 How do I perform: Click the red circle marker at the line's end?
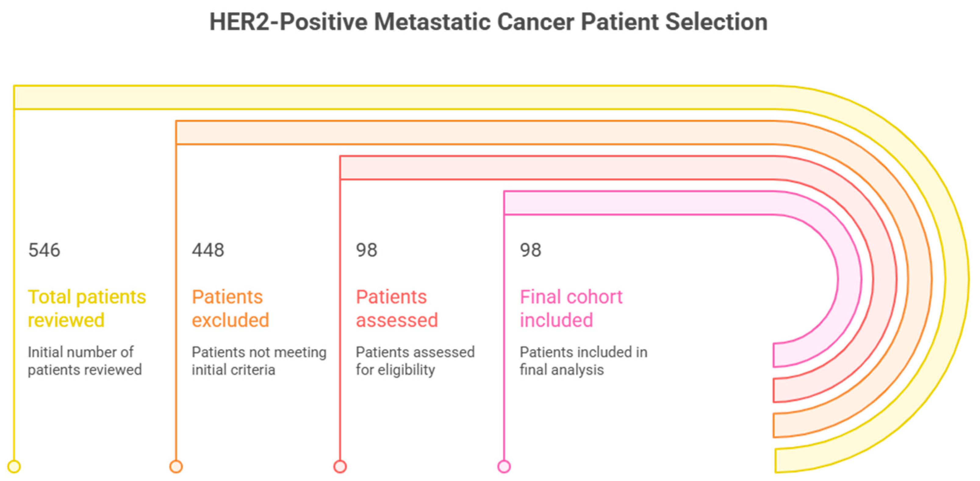click(340, 466)
